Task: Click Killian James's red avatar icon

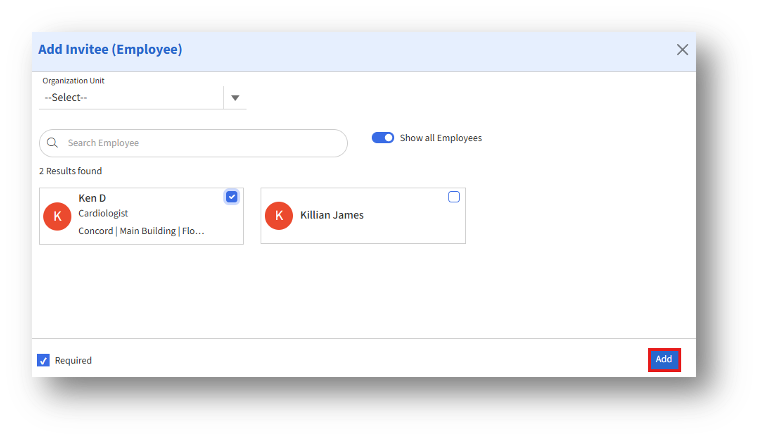Action: tap(279, 215)
